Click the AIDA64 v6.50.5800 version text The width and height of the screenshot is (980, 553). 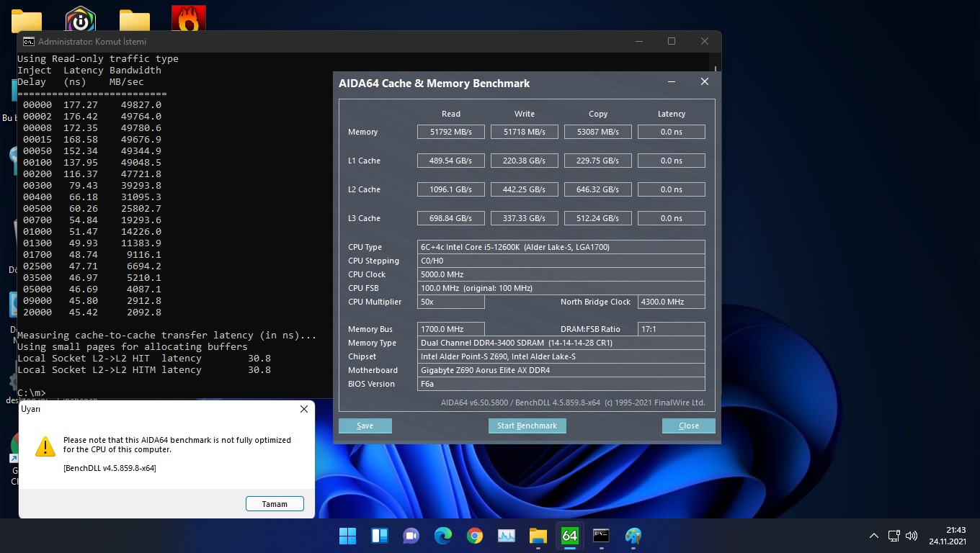click(573, 403)
